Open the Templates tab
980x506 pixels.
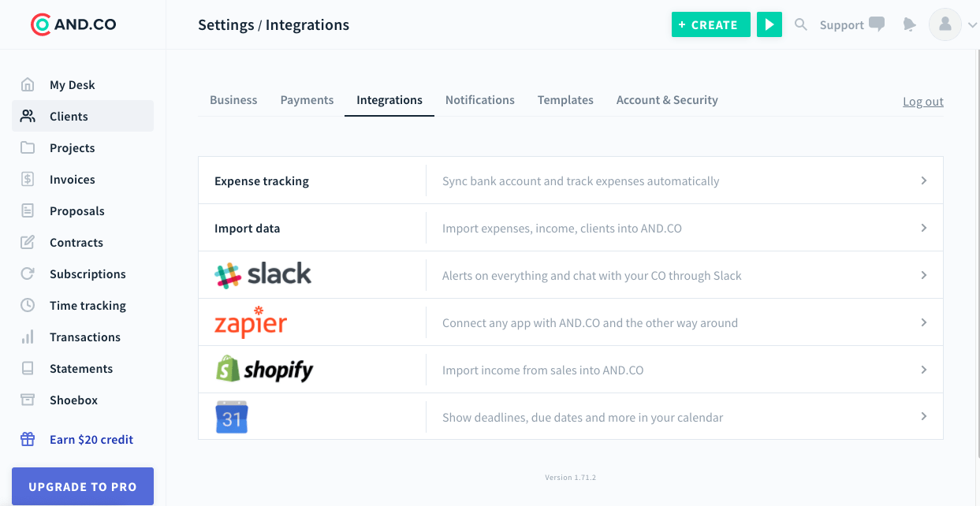tap(565, 100)
